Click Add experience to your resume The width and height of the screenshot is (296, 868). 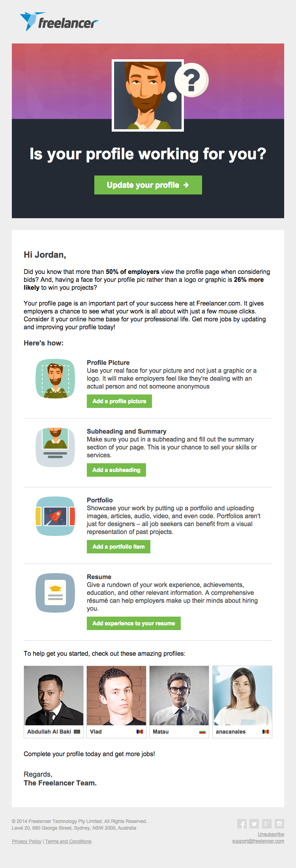click(x=134, y=623)
